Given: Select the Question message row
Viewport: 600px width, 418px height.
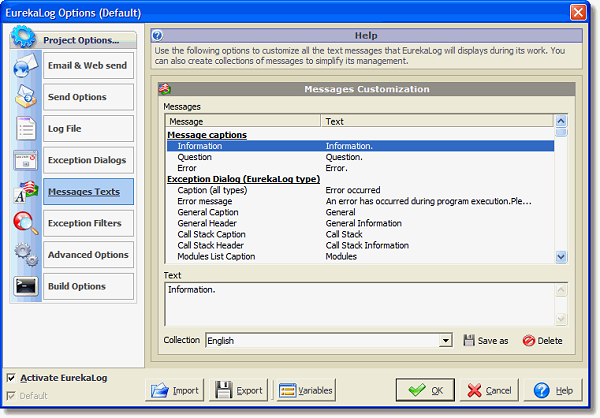Looking at the screenshot, I should 360,157.
